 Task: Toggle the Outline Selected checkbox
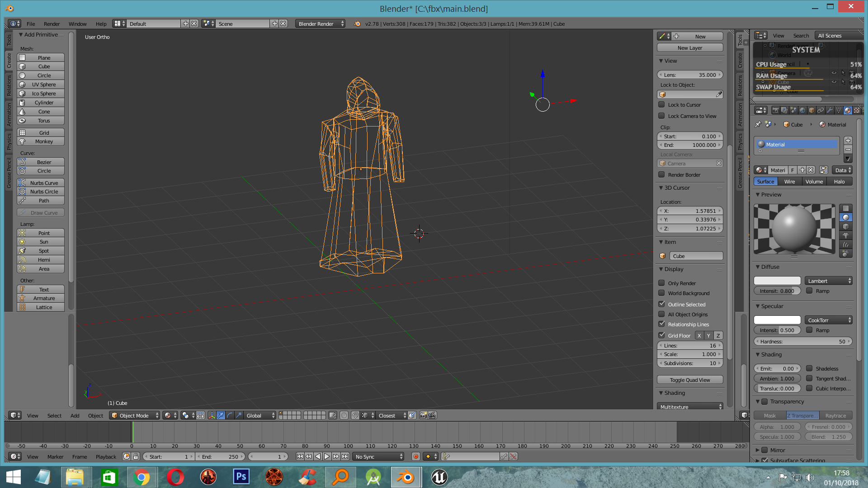[x=662, y=304]
